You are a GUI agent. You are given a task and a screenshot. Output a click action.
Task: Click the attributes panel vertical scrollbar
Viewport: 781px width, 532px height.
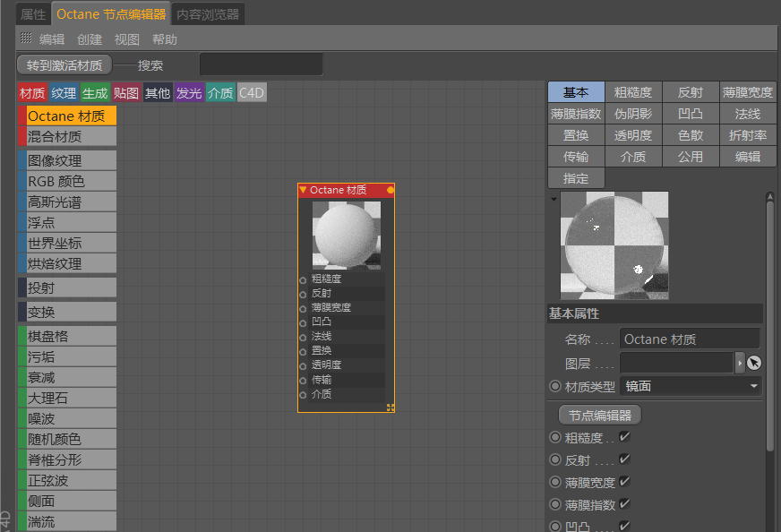click(770, 324)
